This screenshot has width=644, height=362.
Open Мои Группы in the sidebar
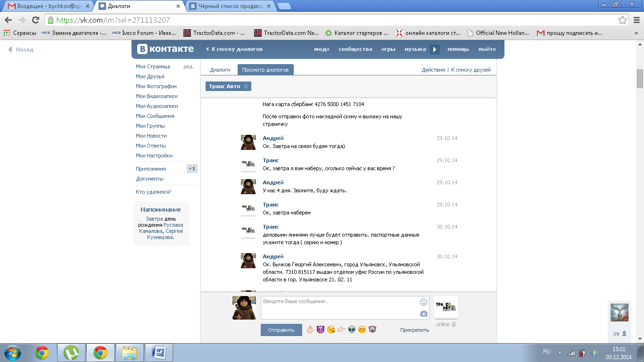(150, 126)
